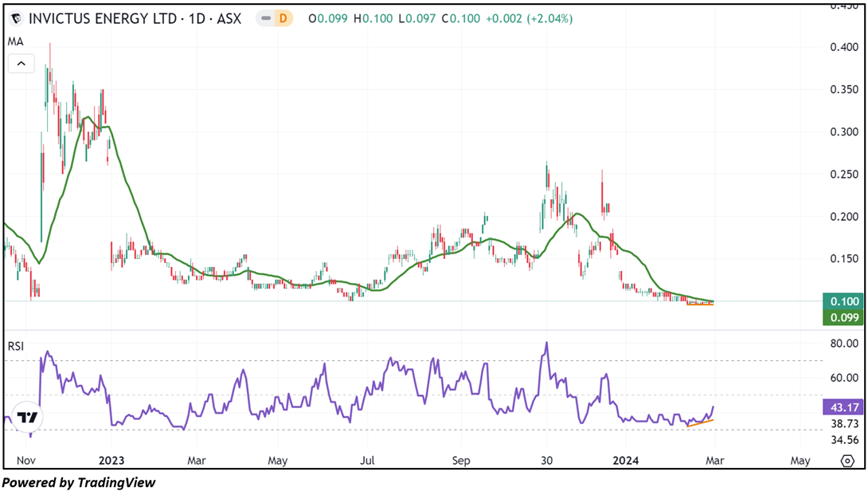The height and width of the screenshot is (491, 868).
Task: Click the 'Powered by TradingView' link
Action: click(x=79, y=483)
